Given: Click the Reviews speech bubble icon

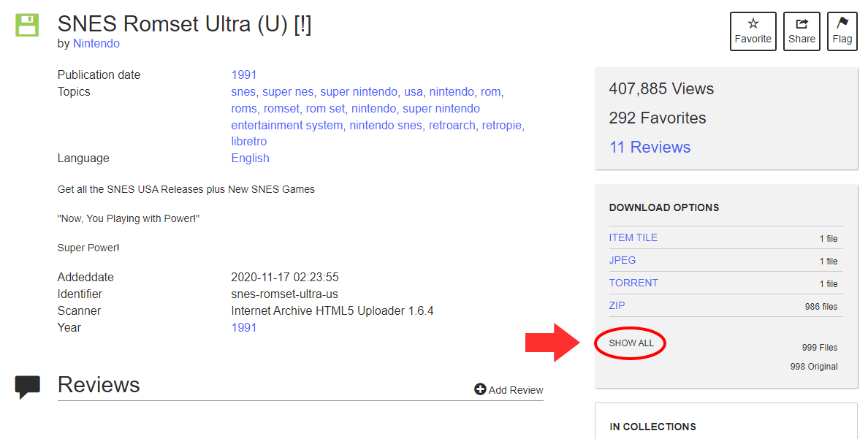Looking at the screenshot, I should (x=28, y=386).
